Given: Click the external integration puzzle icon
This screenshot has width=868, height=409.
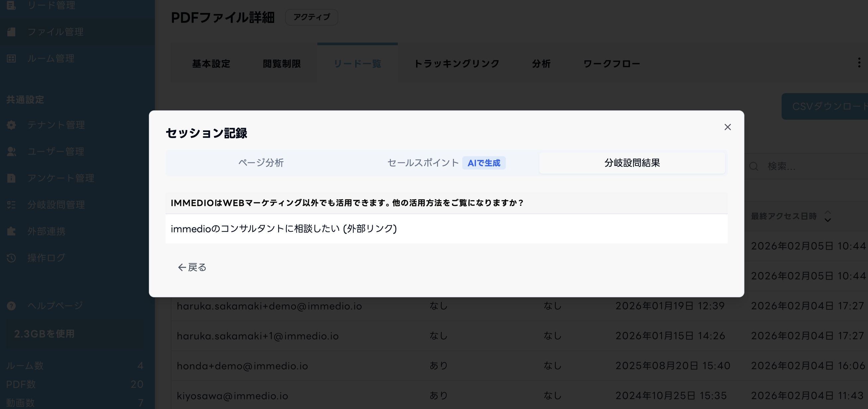Looking at the screenshot, I should 11,231.
